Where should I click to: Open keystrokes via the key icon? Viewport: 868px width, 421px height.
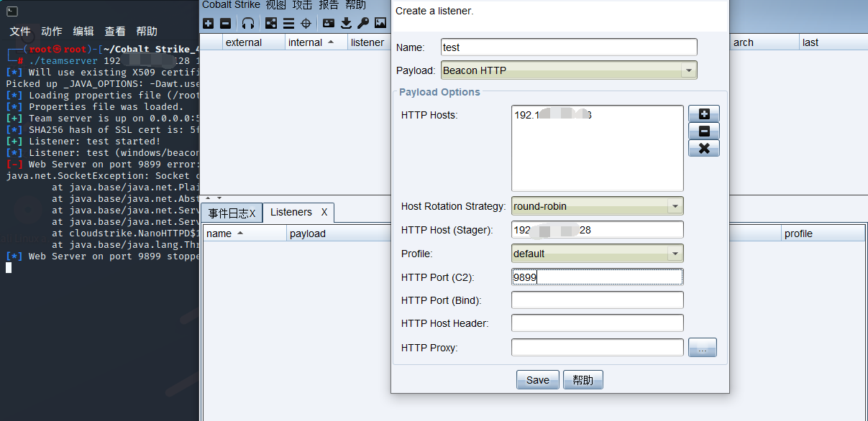(x=363, y=23)
